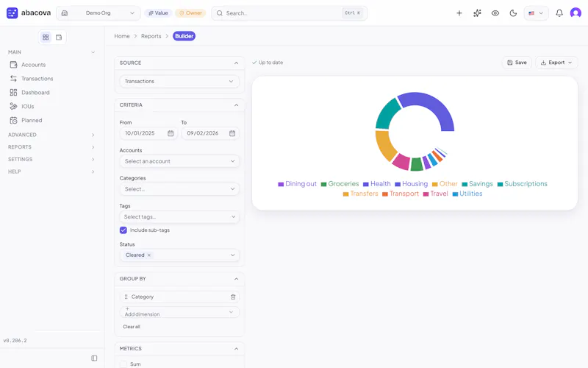Click the From date field 10/01/2025
The image size is (588, 368).
[148, 133]
